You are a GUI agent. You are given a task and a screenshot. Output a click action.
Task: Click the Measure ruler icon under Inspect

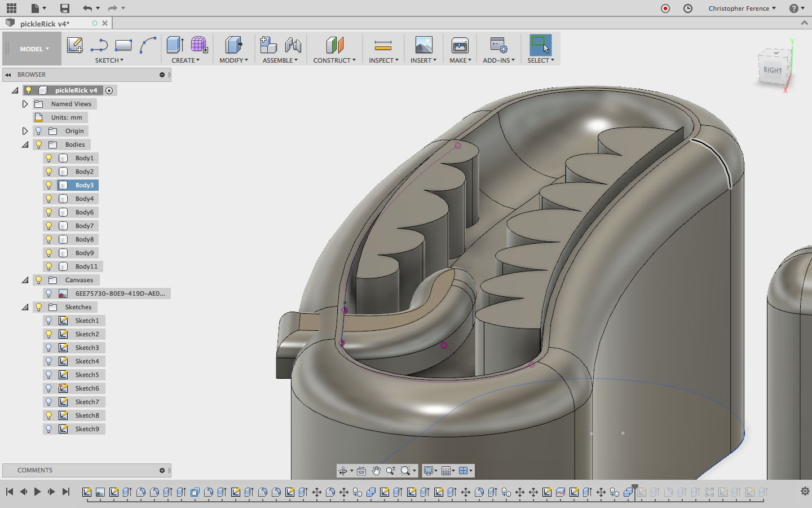383,45
